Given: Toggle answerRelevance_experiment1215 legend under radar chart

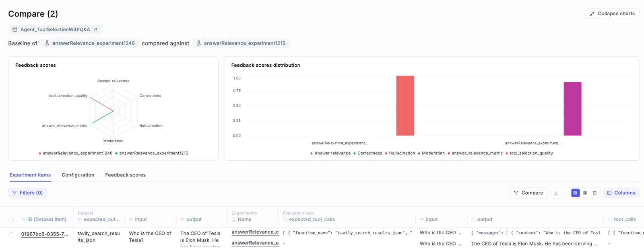Looking at the screenshot, I should click(x=152, y=153).
